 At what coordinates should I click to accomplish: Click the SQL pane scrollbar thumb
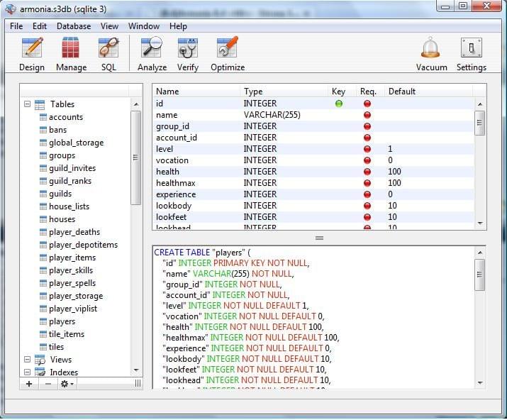(x=479, y=275)
